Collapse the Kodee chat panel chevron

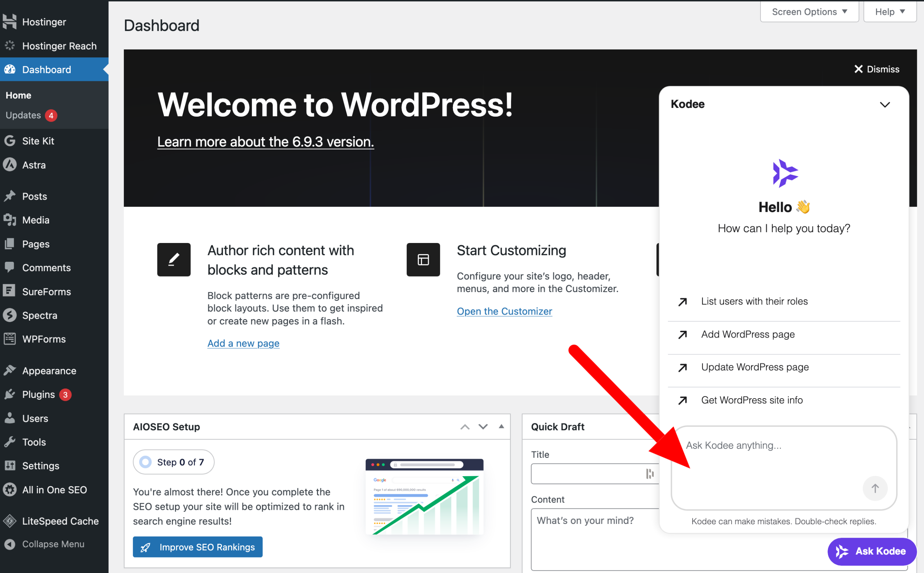[885, 105]
